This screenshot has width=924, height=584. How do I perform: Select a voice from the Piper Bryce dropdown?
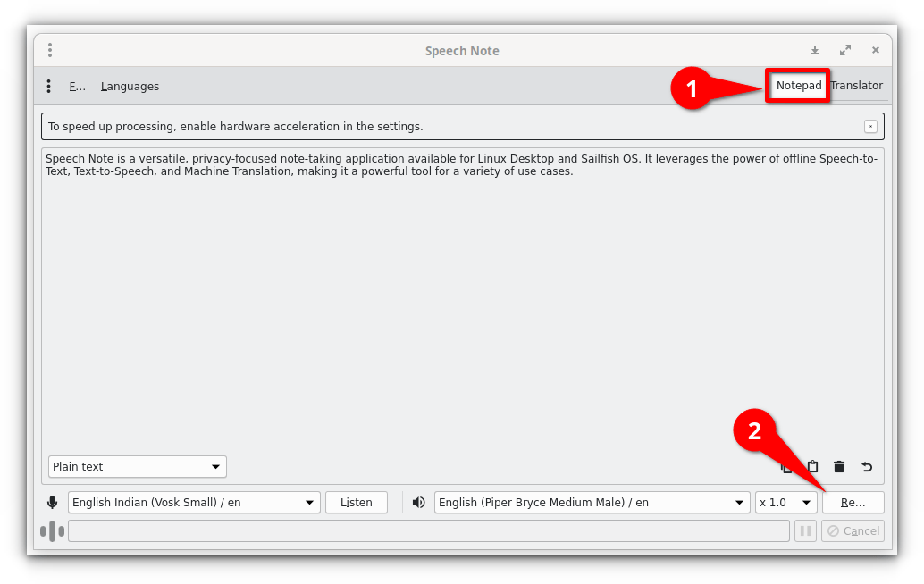(x=591, y=502)
